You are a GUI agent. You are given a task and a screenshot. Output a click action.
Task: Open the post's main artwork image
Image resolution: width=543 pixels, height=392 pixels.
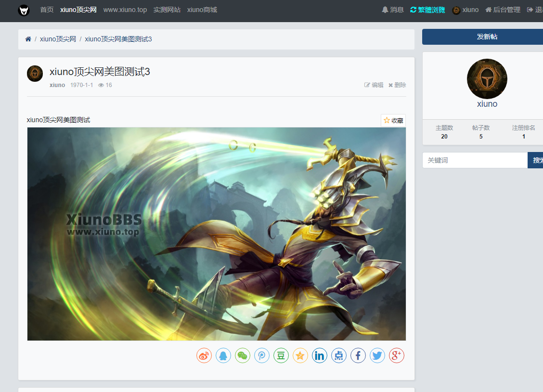tap(217, 234)
